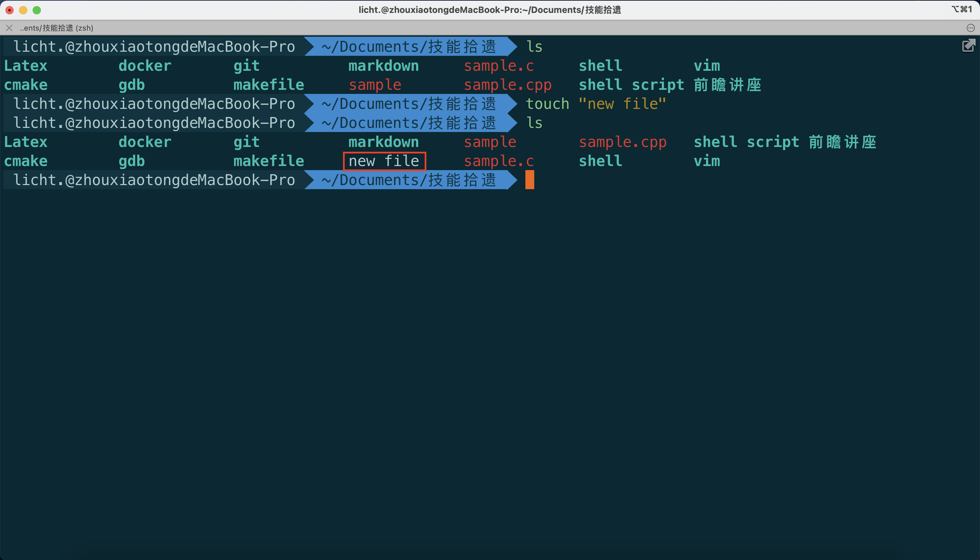Click the first 'ls' command text

(x=534, y=47)
